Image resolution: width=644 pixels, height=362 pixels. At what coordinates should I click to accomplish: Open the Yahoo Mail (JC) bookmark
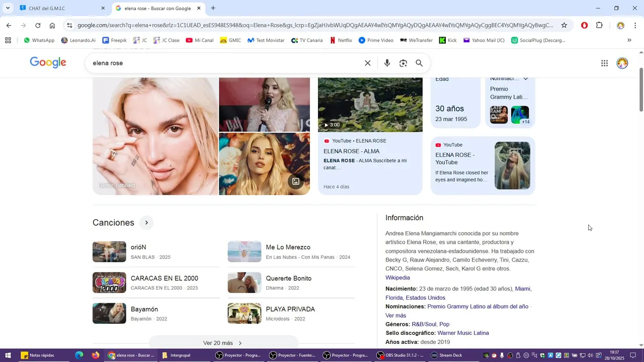484,40
